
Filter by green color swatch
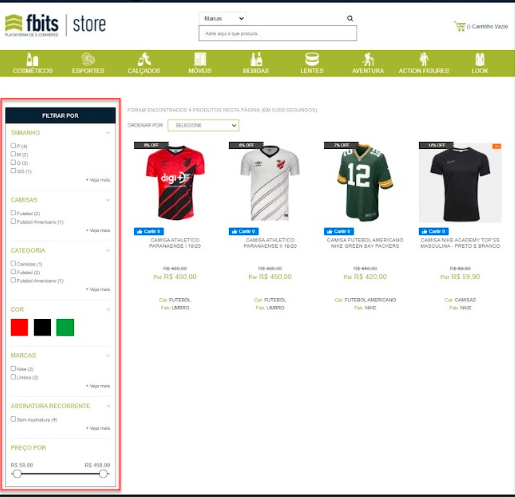click(x=65, y=327)
